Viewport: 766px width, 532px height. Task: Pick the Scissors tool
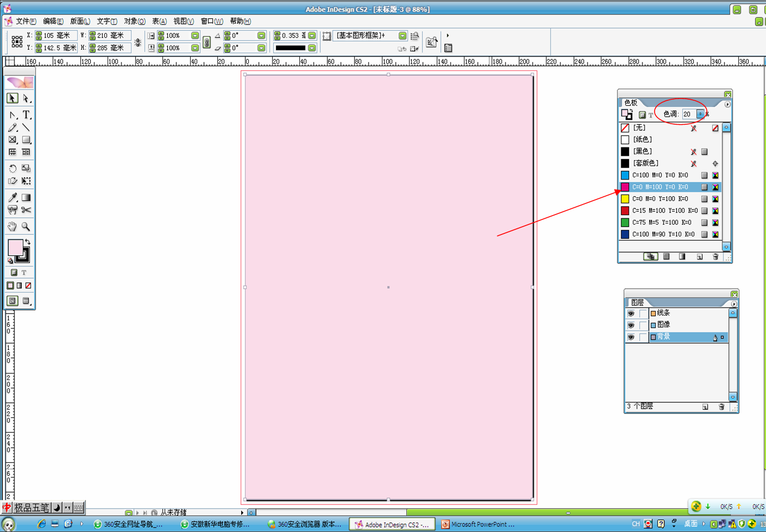click(x=26, y=210)
